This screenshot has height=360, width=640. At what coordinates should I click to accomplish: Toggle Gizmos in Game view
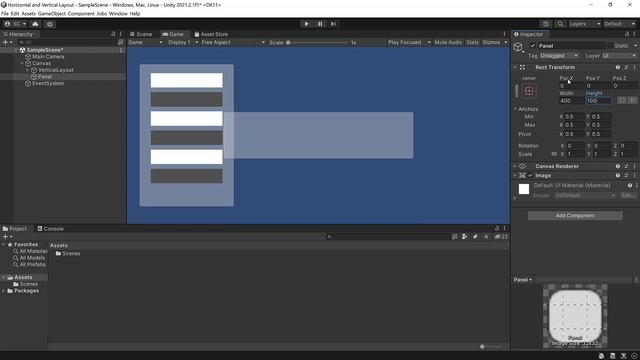point(491,42)
